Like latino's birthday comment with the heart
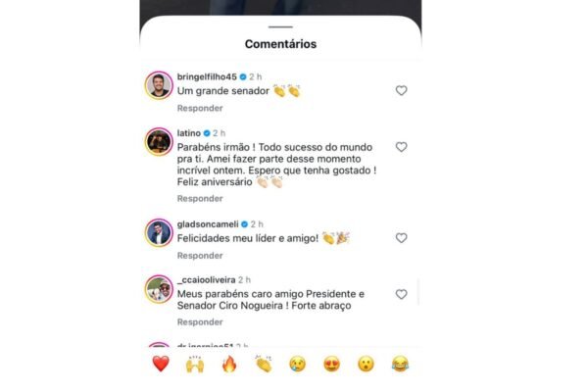The height and width of the screenshot is (392, 588). pos(401,147)
